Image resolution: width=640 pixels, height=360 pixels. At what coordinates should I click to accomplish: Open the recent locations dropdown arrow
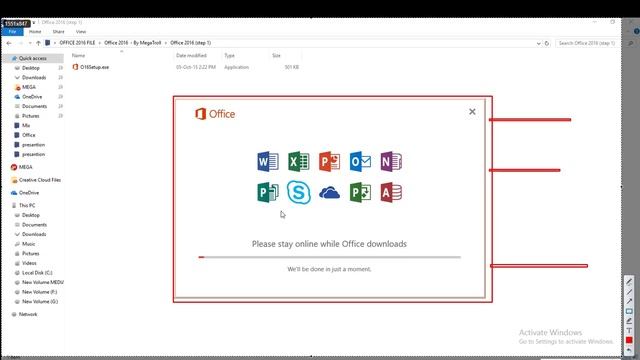click(x=30, y=43)
